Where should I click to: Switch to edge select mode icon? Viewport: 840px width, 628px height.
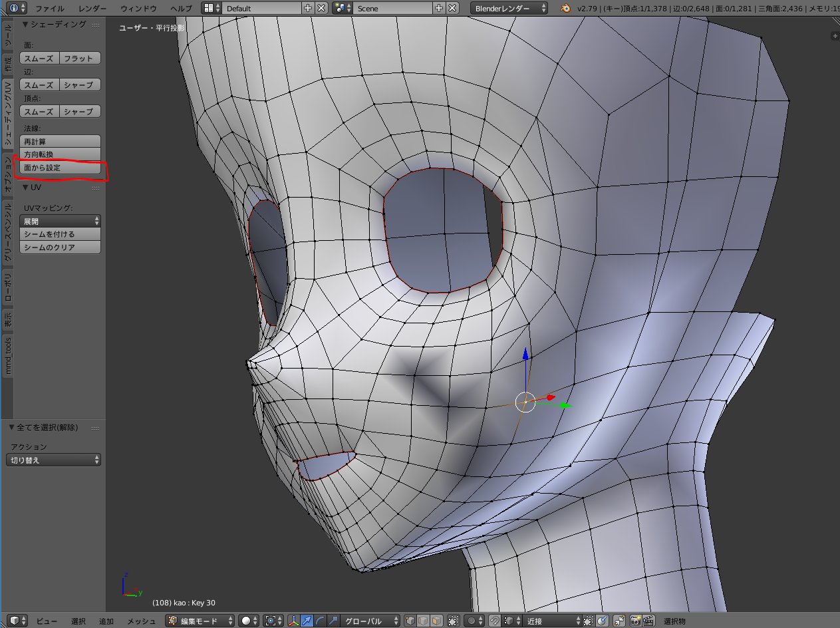pos(423,621)
